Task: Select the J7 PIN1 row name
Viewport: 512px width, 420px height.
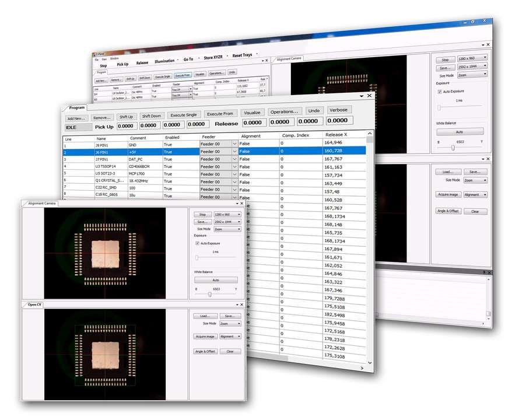Action: [101, 159]
